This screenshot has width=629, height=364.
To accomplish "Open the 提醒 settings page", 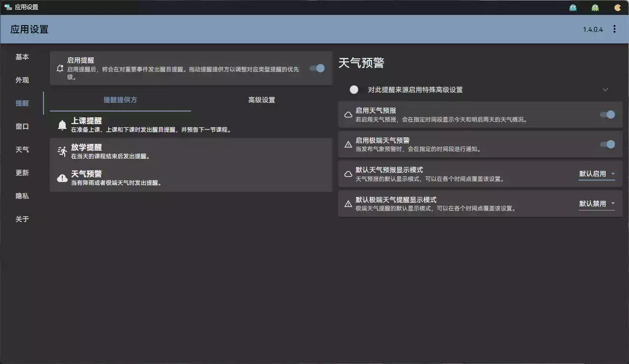I will (x=22, y=103).
